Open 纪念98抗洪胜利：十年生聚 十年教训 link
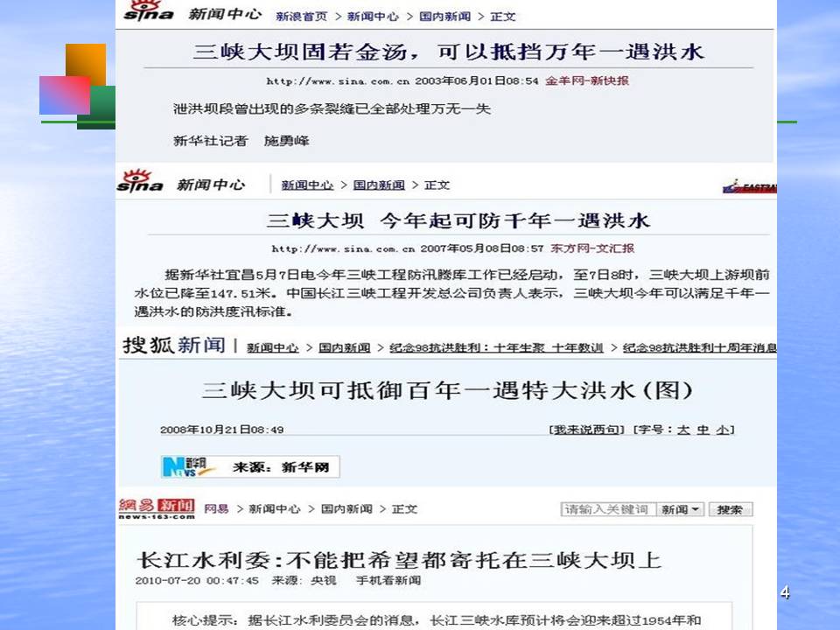Image resolution: width=840 pixels, height=630 pixels. 496,347
